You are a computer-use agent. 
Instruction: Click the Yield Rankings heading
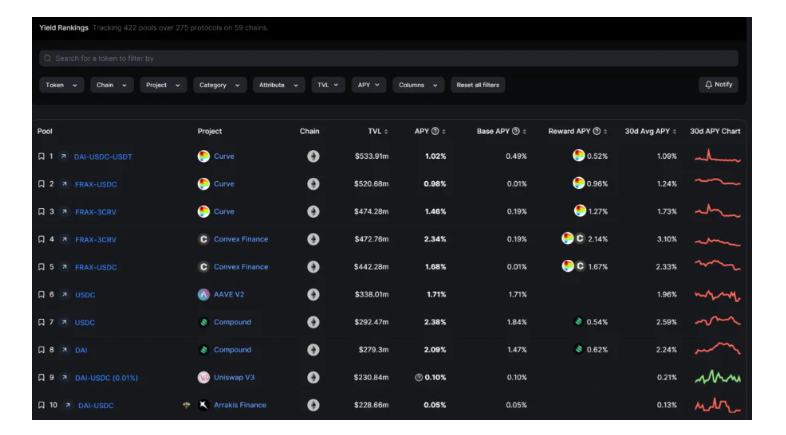(64, 28)
